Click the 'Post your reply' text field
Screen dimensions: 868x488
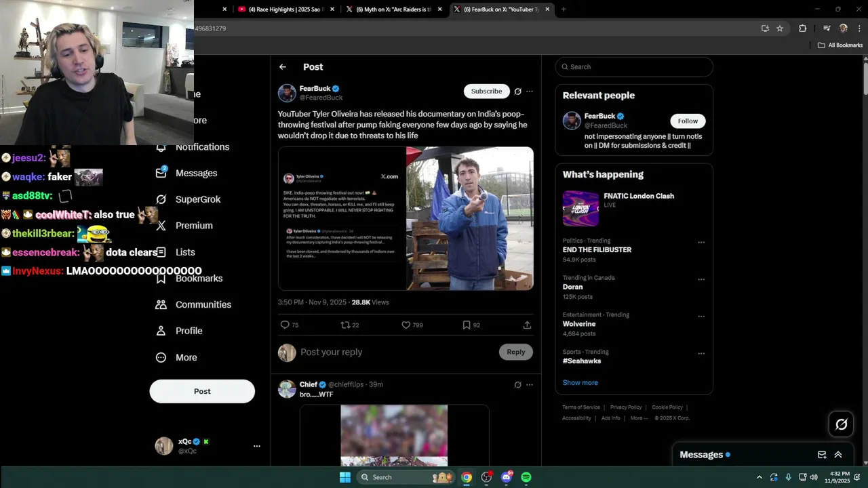(x=397, y=352)
